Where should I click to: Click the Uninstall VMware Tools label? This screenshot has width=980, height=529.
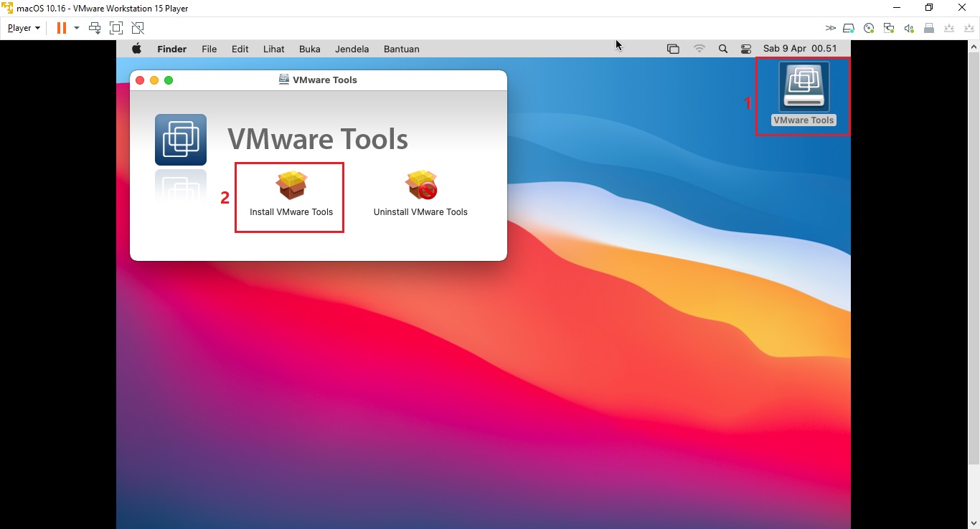(x=420, y=212)
